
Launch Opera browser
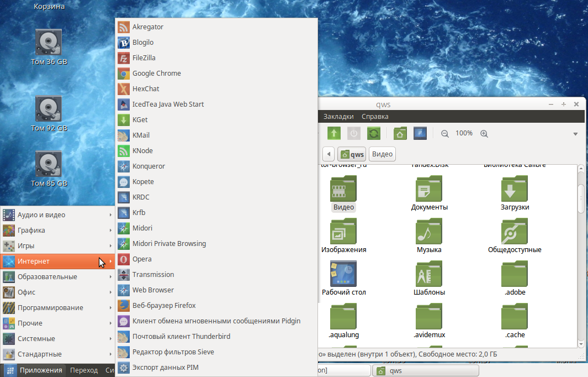[216, 259]
